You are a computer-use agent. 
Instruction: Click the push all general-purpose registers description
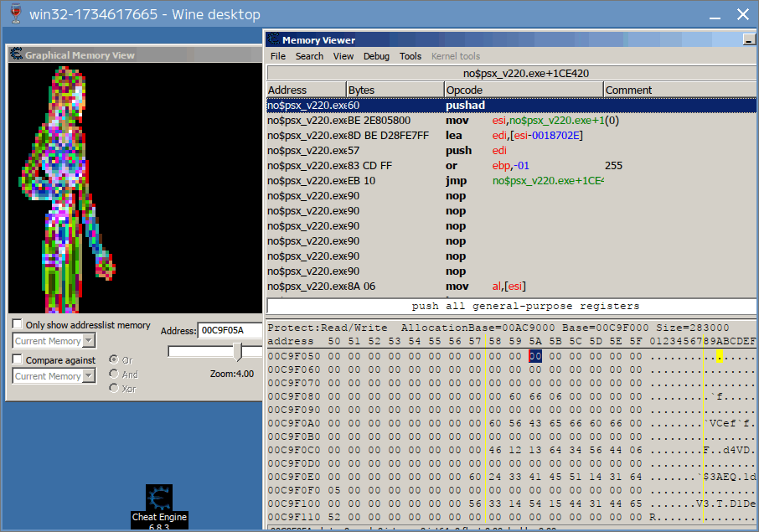525,306
